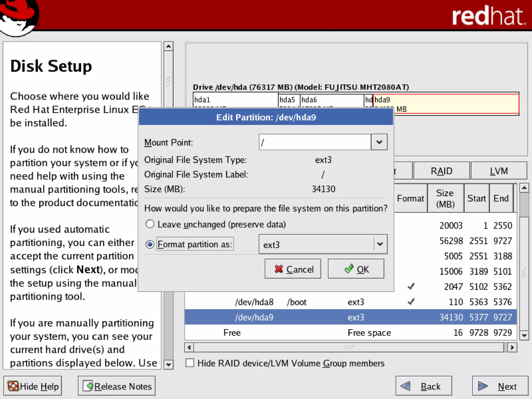Click the green checkmark OK icon
The image size is (532, 399).
coord(349,269)
